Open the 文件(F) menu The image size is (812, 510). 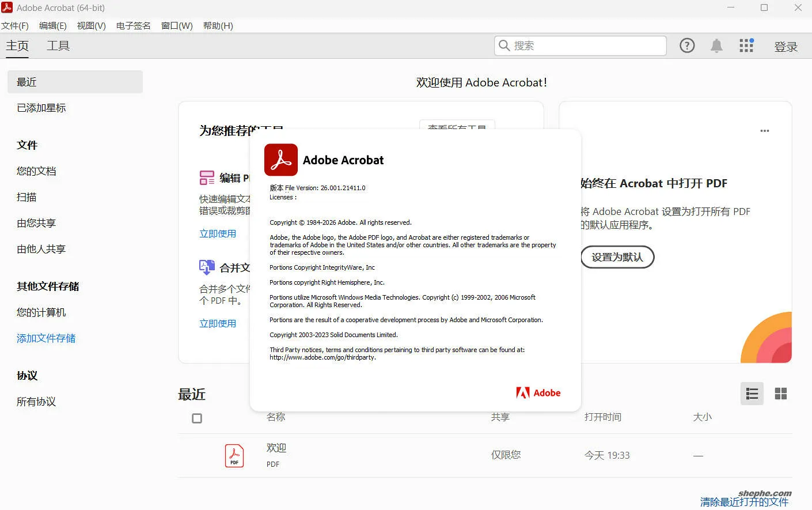pos(15,25)
